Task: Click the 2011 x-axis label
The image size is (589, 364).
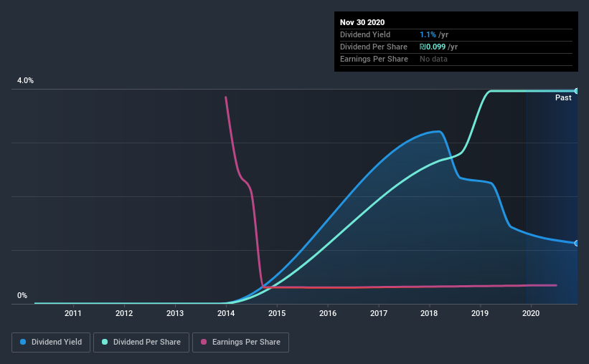Action: click(x=73, y=313)
